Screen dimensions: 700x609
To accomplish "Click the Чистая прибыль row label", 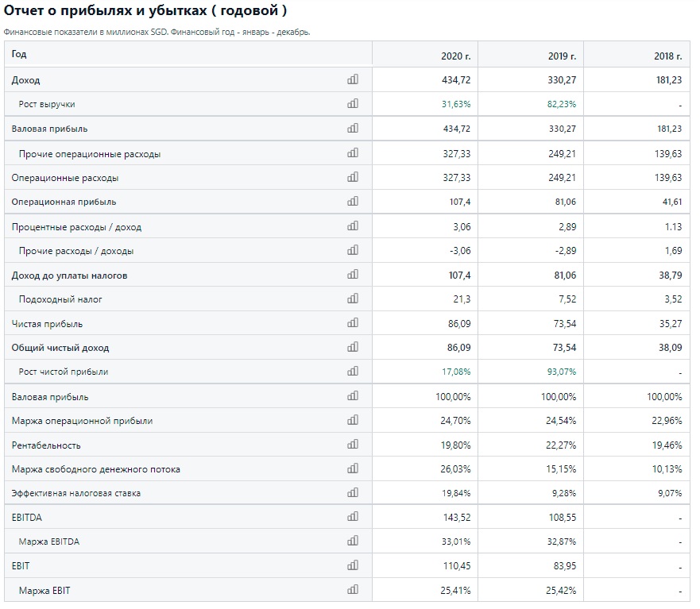I will click(48, 325).
